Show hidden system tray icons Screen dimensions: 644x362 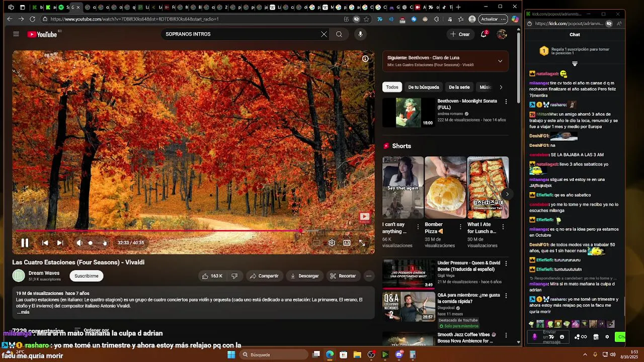(x=585, y=354)
